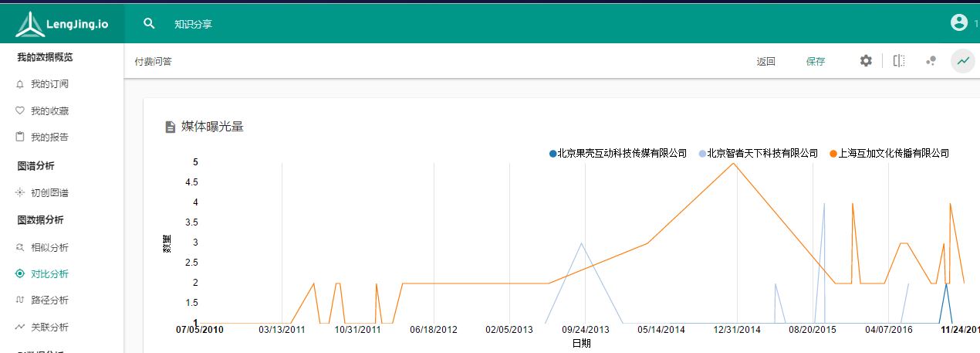Viewport: 980px width, 353px height.
Task: Switch to bubble chart view icon
Action: 931,61
